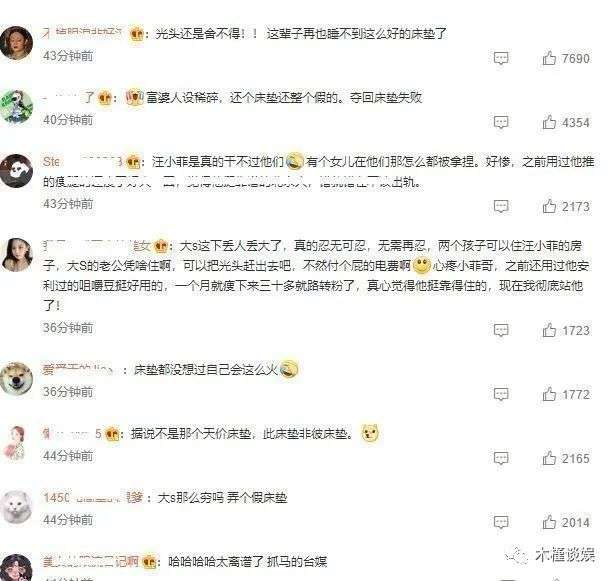Reply to the comment with 2165 likes

(501, 458)
